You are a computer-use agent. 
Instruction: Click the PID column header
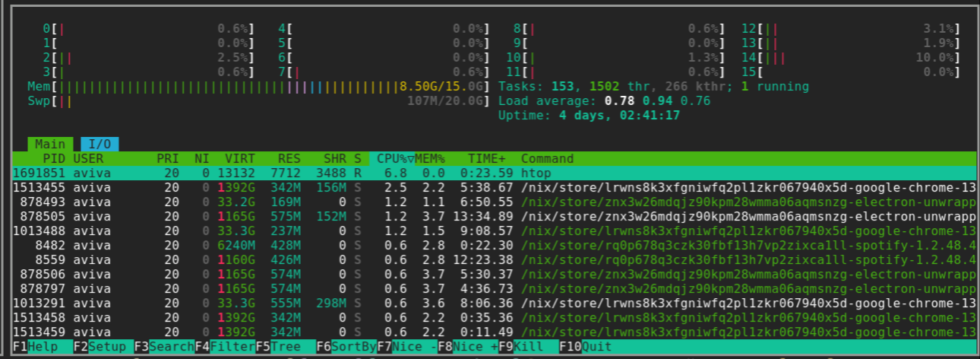(x=53, y=159)
